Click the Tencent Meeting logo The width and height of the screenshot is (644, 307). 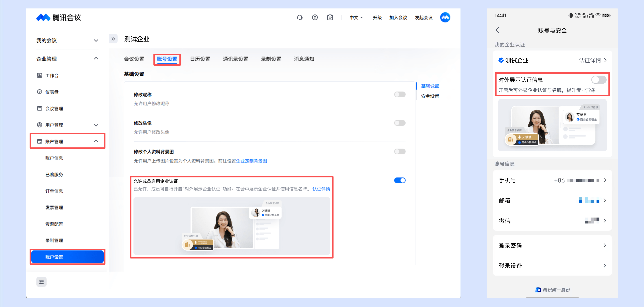(x=59, y=17)
